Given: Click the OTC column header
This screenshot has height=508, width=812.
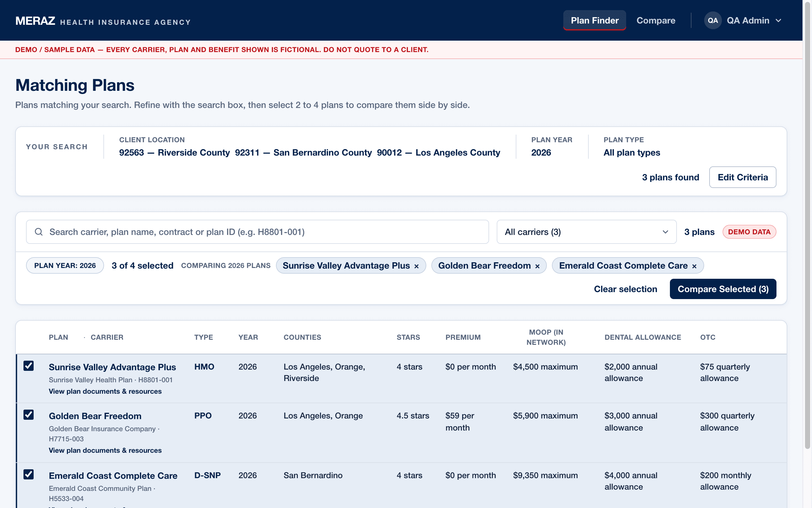Looking at the screenshot, I should [x=708, y=337].
